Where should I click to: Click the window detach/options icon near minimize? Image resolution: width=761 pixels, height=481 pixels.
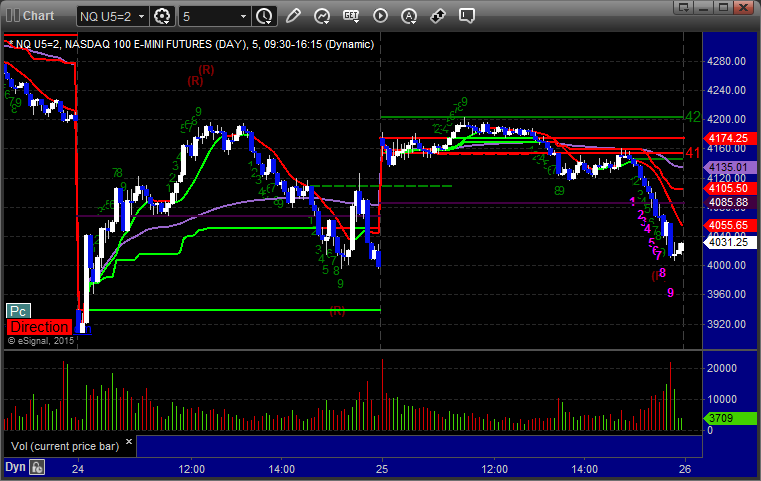pyautogui.click(x=684, y=7)
